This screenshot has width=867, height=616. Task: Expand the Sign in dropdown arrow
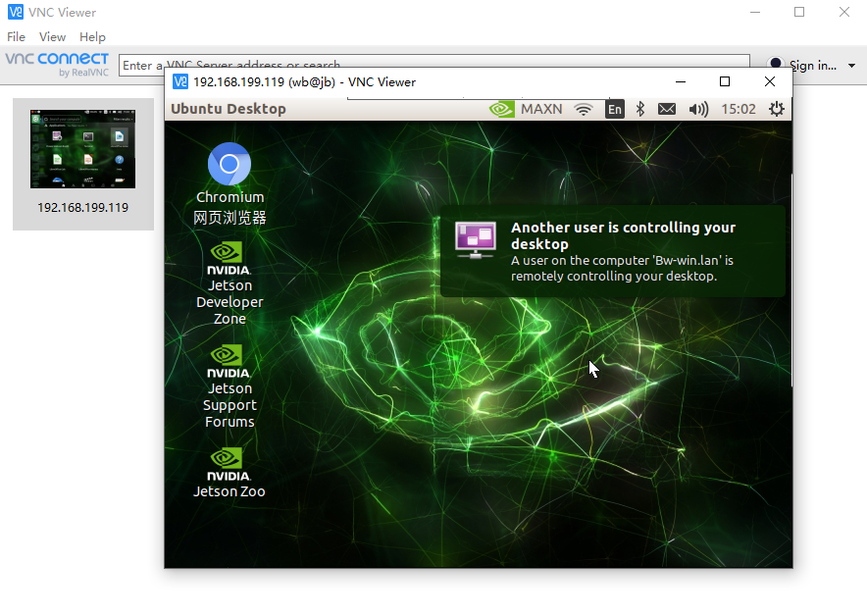click(851, 66)
